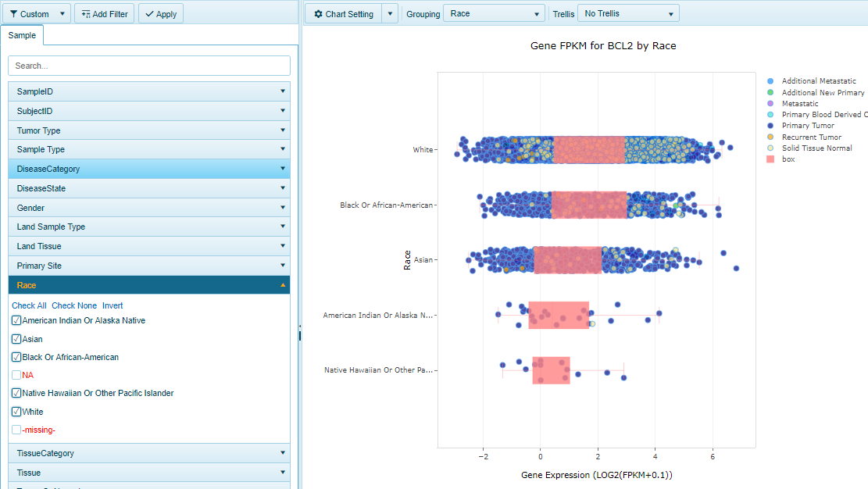
Task: Click the filter funnel Custom button
Action: [30, 14]
